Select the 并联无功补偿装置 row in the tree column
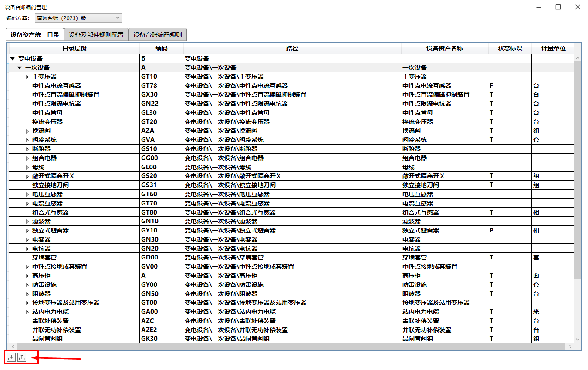 (x=57, y=330)
